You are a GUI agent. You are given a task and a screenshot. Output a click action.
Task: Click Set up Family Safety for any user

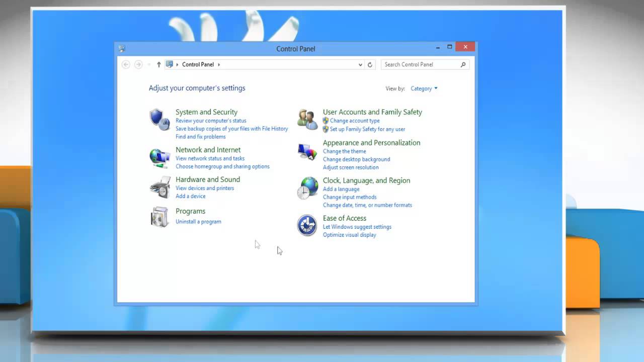(367, 129)
